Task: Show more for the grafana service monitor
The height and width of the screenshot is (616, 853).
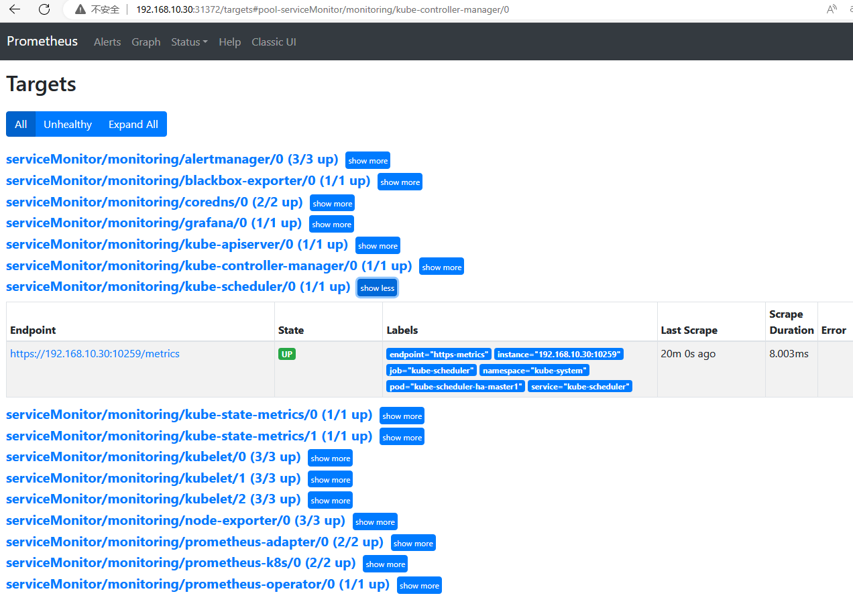Action: click(x=331, y=224)
